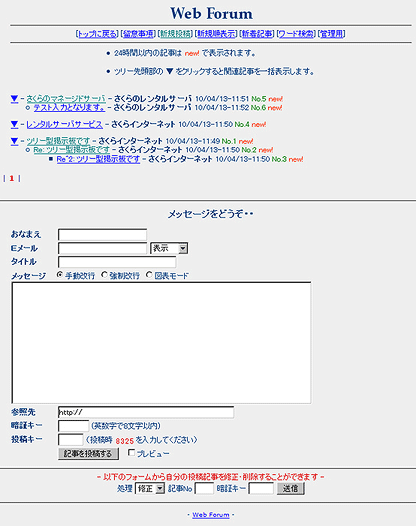Click the 送信 button

tap(291, 488)
